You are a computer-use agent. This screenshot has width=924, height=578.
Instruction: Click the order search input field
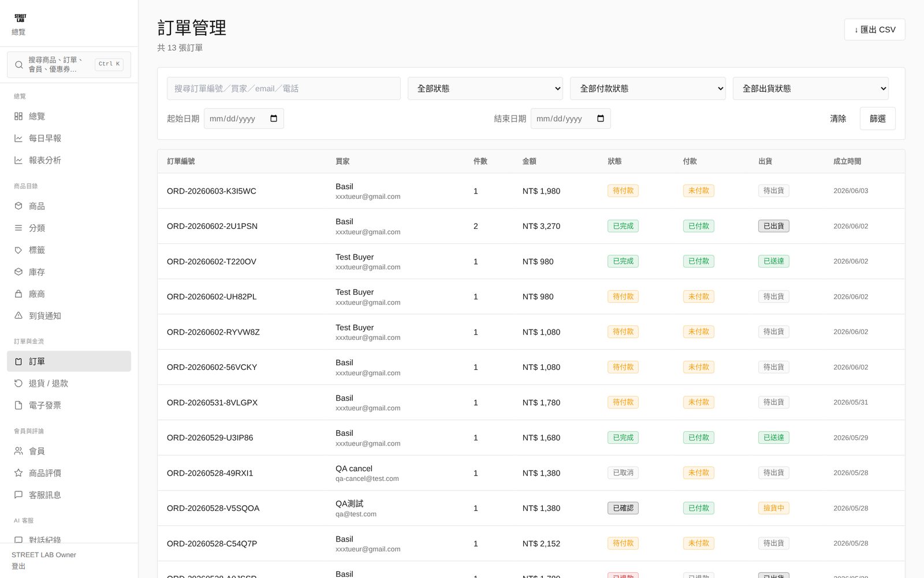[x=284, y=88]
